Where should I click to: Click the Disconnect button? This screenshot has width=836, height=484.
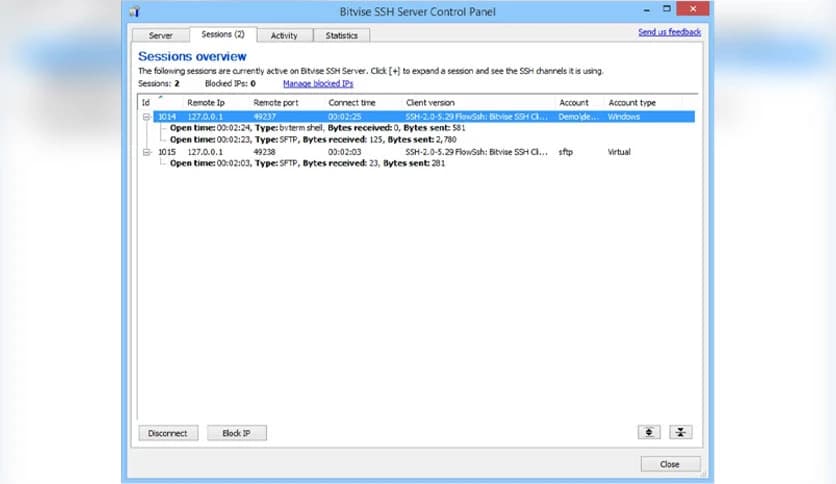coord(168,433)
